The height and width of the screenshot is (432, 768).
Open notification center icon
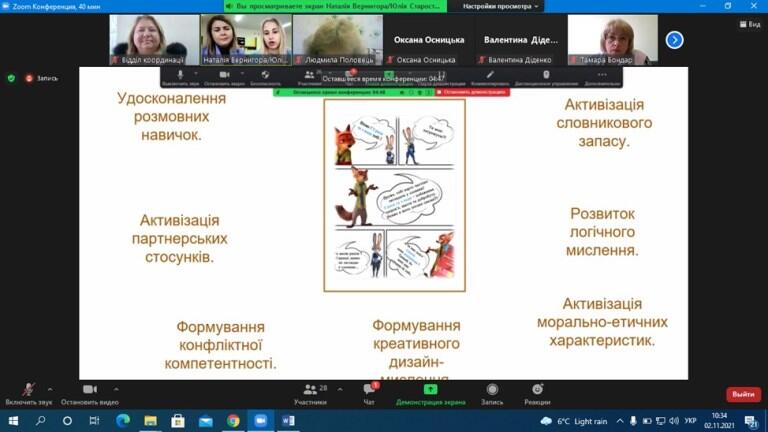point(751,421)
